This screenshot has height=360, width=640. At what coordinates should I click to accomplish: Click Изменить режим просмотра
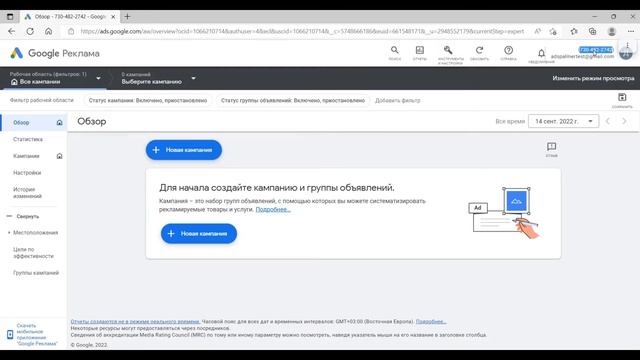point(593,78)
